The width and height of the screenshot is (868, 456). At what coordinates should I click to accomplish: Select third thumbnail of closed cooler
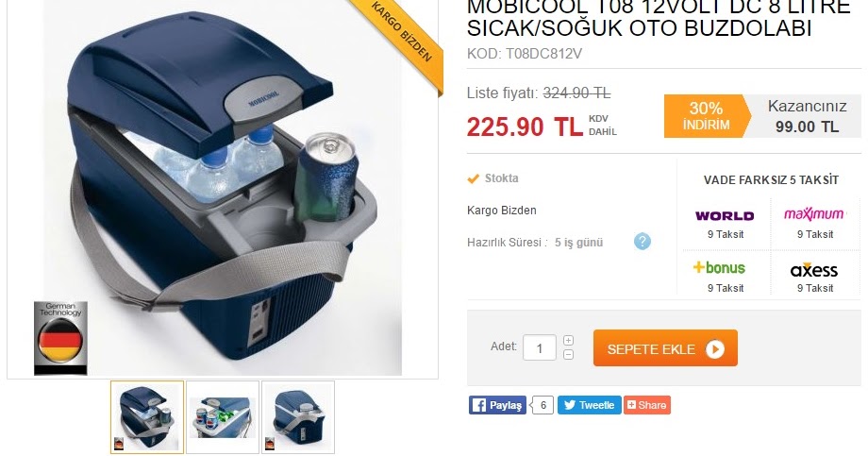[x=298, y=417]
